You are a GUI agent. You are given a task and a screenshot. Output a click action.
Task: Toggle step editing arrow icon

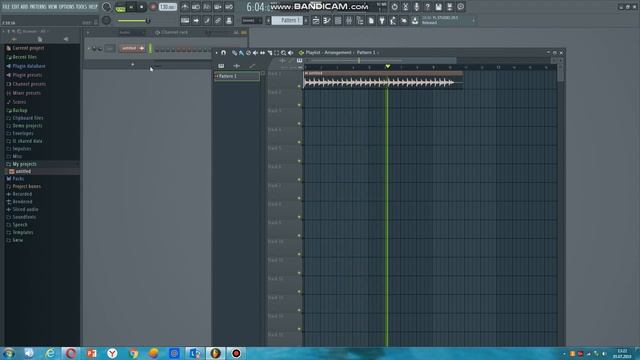pyautogui.click(x=196, y=20)
